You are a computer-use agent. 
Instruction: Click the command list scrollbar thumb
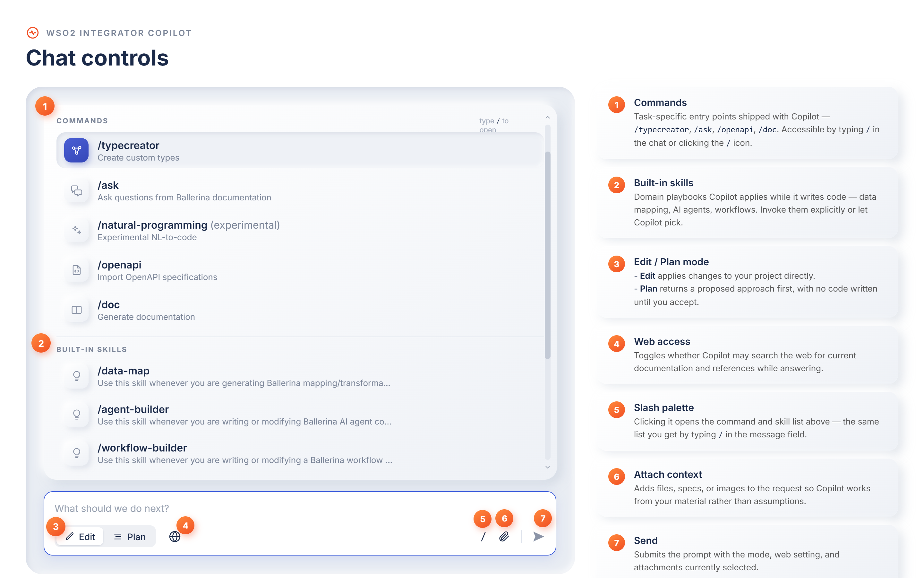click(x=548, y=255)
